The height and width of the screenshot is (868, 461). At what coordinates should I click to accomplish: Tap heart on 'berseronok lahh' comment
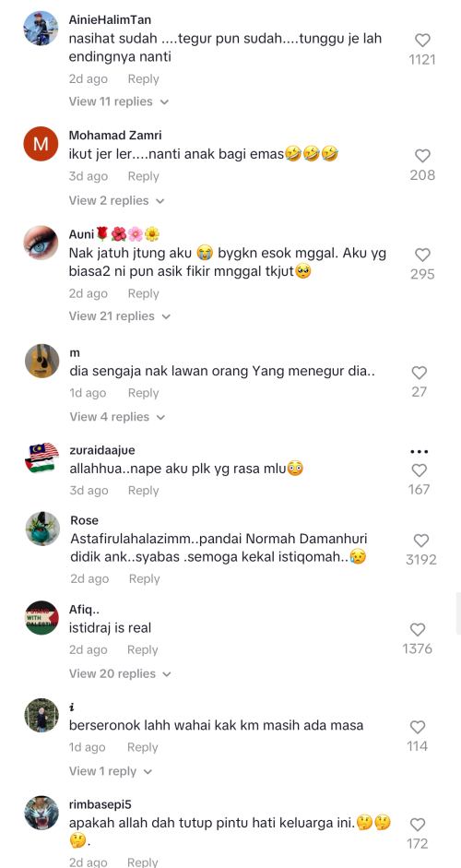click(x=418, y=727)
